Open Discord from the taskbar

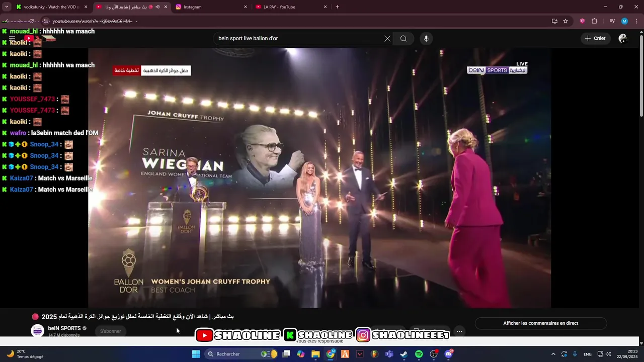(x=448, y=354)
